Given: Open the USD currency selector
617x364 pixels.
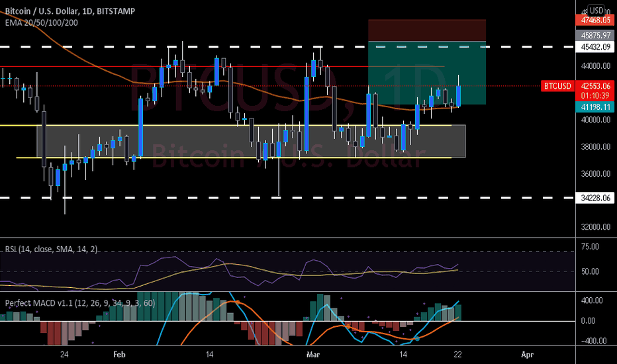Looking at the screenshot, I should pyautogui.click(x=596, y=10).
